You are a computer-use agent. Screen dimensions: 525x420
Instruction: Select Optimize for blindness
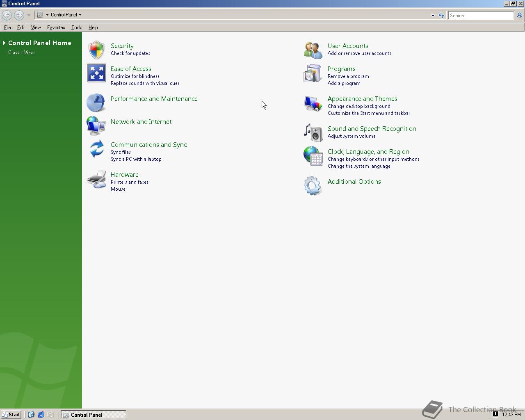[x=135, y=76]
